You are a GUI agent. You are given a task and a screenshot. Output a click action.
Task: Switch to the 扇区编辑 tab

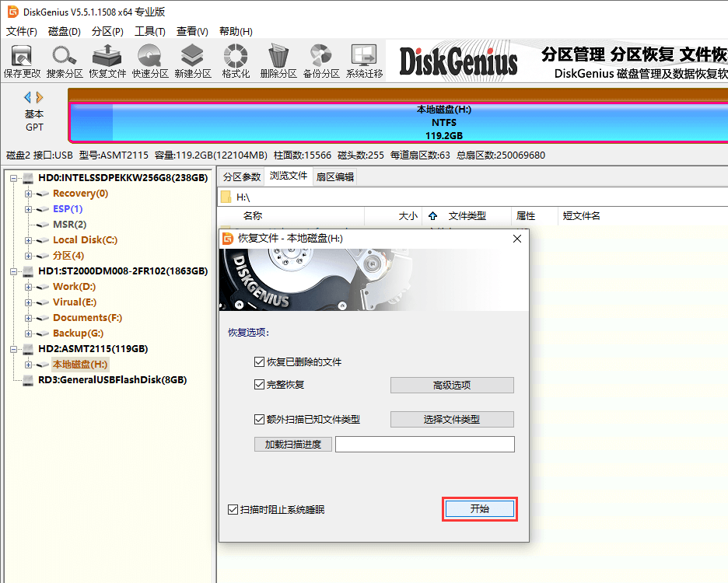click(x=337, y=176)
